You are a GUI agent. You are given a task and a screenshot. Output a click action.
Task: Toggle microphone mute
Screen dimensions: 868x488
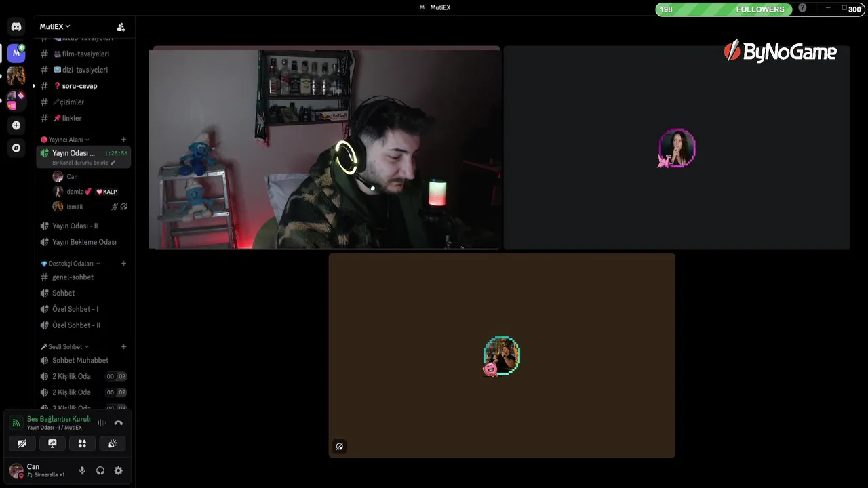click(82, 470)
